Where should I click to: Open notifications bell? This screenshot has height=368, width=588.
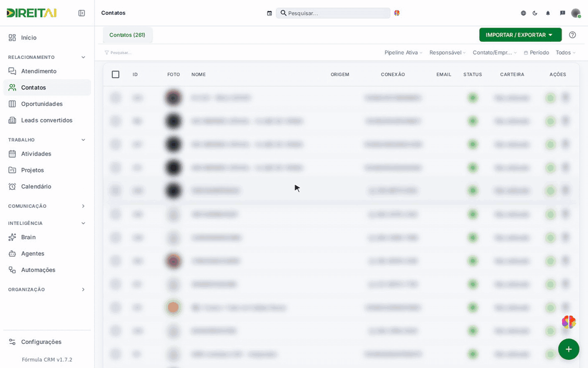tap(548, 13)
